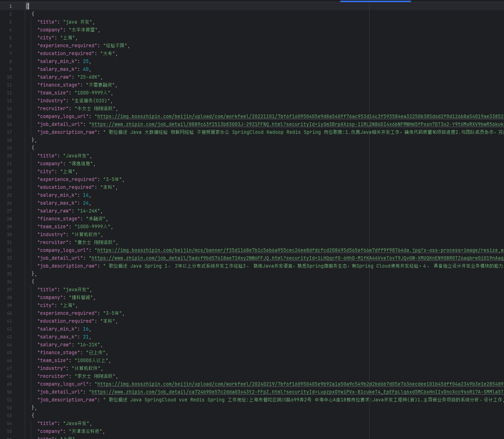Click the salary_max_k value 21
This screenshot has width=504, height=439.
coord(86,337)
